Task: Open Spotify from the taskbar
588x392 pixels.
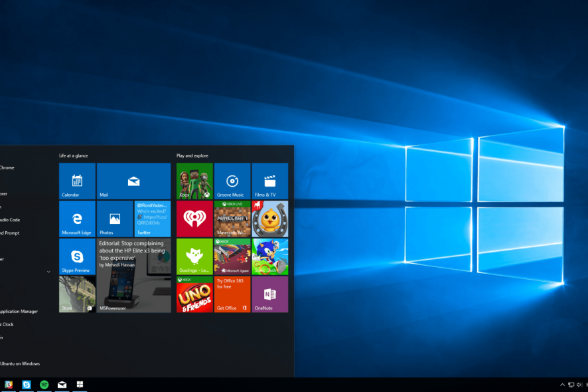Action: point(44,385)
